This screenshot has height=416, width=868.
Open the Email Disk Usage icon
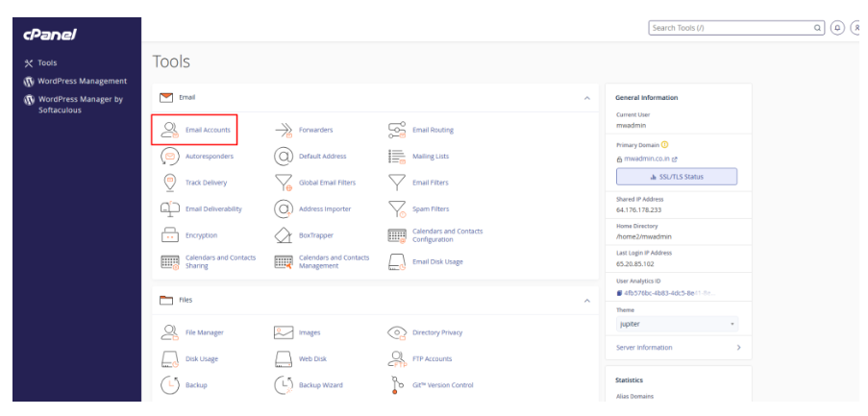(397, 261)
